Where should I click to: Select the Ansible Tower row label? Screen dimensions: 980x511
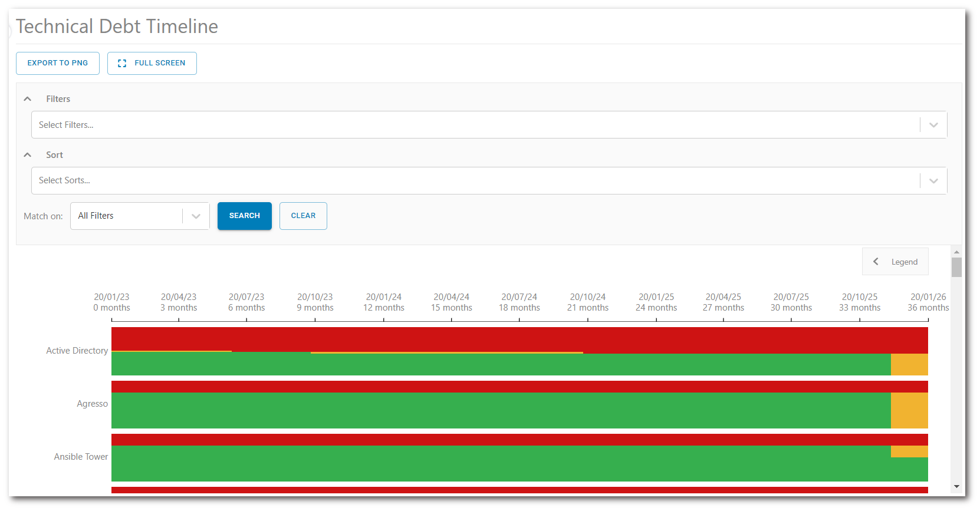[81, 457]
